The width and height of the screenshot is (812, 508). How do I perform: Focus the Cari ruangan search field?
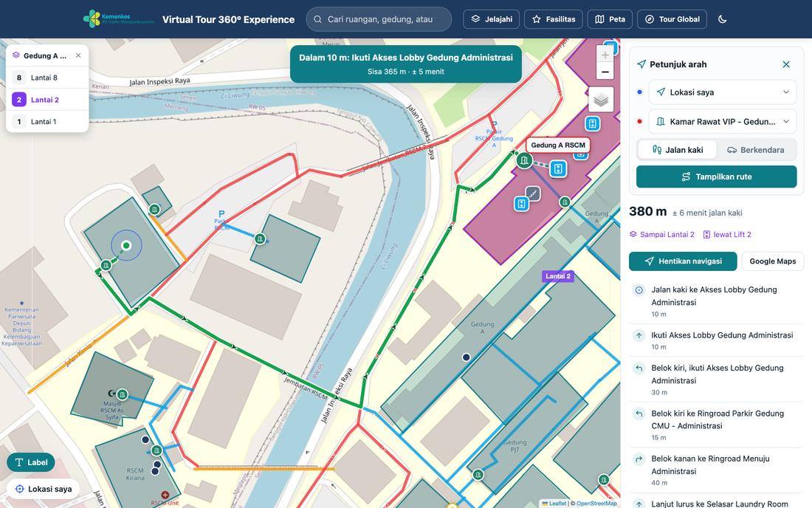(x=379, y=19)
